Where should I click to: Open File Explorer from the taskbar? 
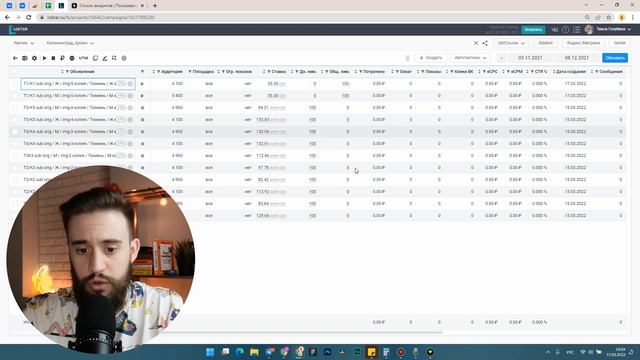point(254,352)
